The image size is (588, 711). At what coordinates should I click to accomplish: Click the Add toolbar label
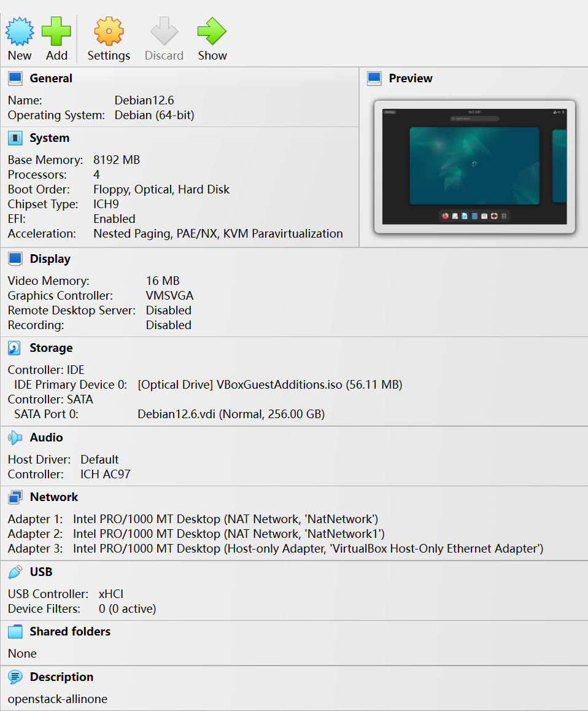click(x=56, y=55)
